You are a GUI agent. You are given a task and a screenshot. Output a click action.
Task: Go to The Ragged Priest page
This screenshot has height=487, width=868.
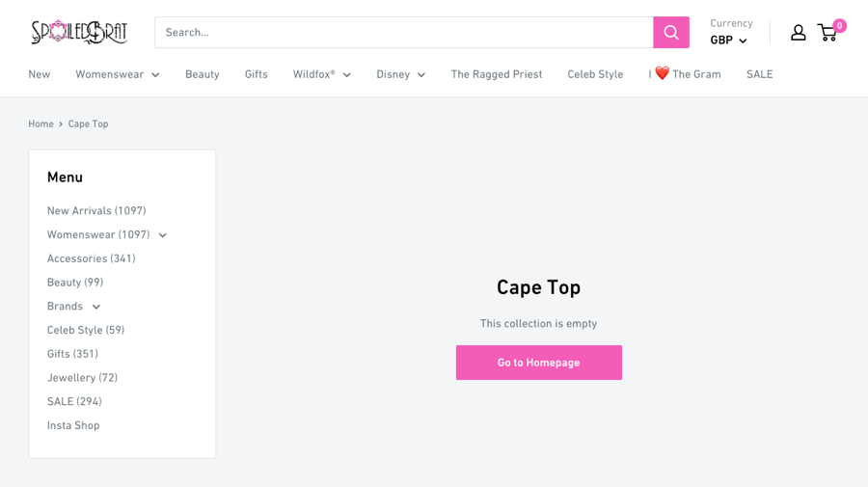(x=496, y=74)
